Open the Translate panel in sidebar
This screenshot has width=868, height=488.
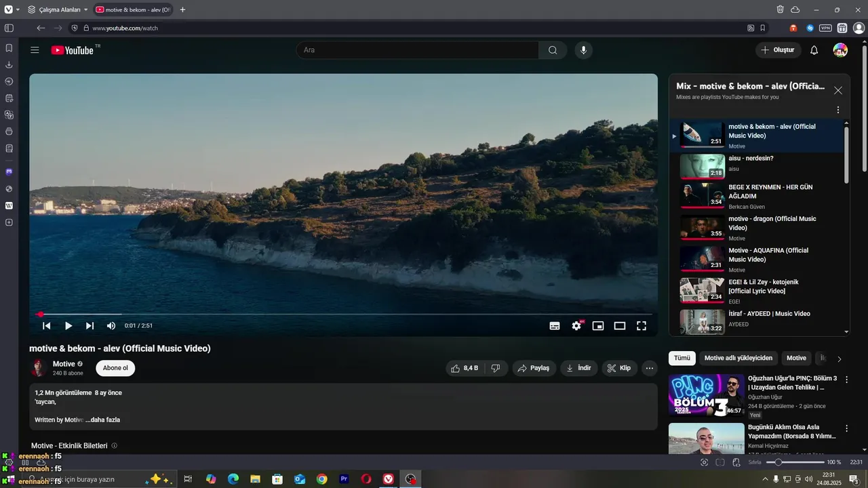point(9,115)
